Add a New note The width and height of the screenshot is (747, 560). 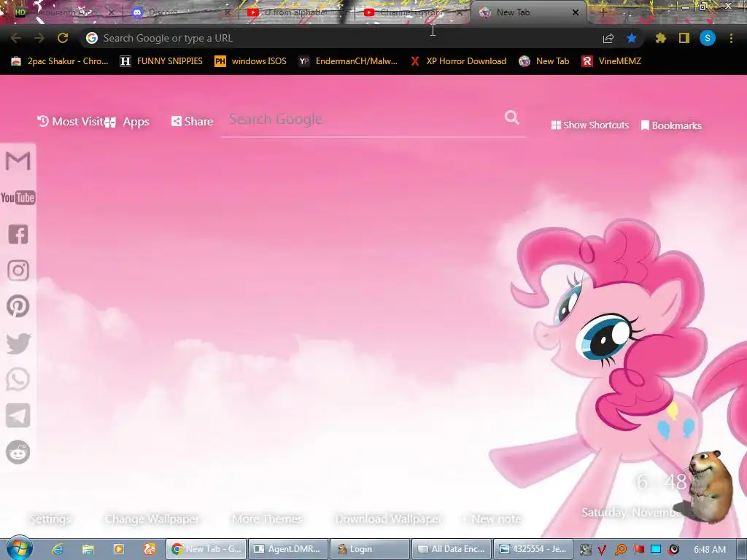pos(491,519)
